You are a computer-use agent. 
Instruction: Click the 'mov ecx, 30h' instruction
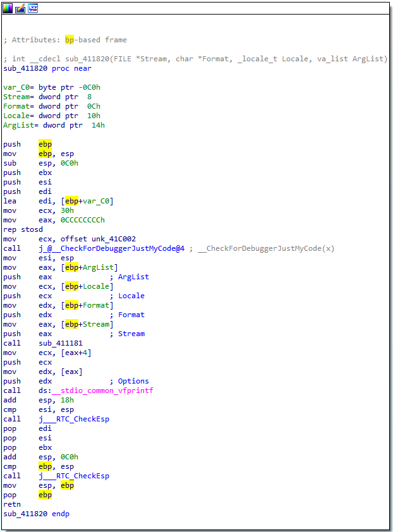tap(39, 210)
